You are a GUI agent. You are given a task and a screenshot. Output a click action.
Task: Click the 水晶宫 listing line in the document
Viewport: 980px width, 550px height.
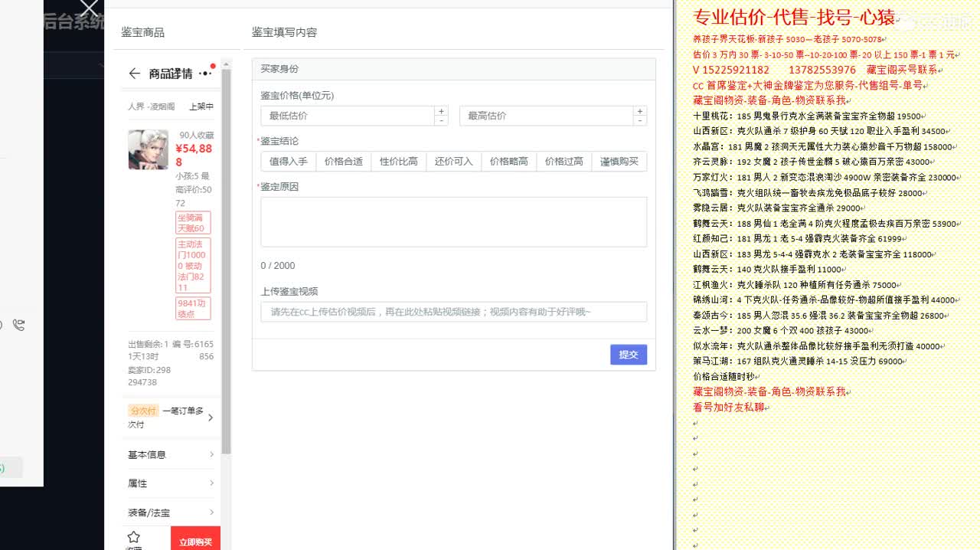(x=825, y=147)
